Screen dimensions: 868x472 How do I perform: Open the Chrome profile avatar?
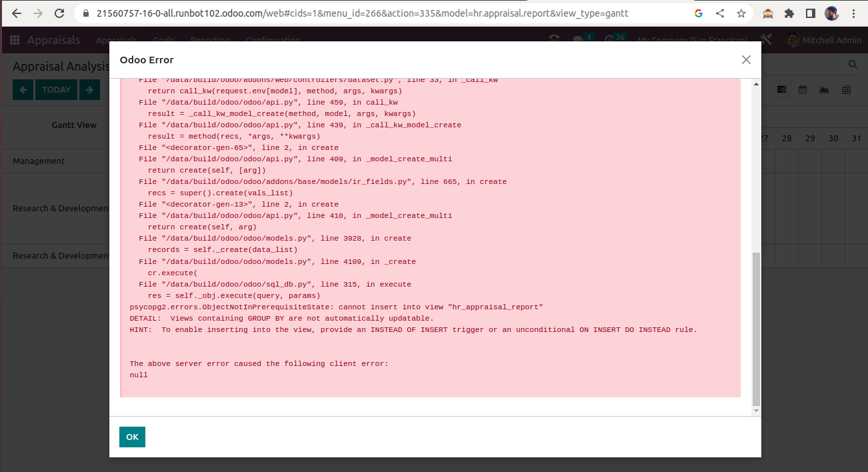831,13
